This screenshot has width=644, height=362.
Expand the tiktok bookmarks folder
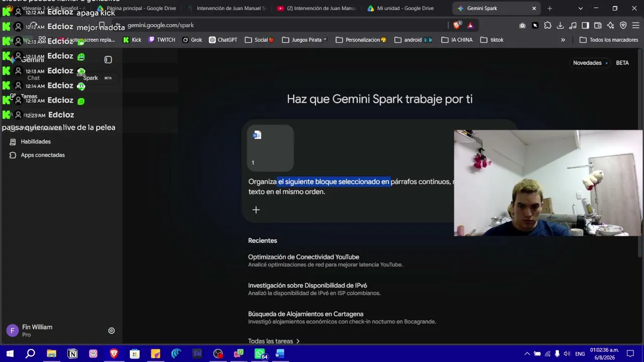(x=492, y=40)
